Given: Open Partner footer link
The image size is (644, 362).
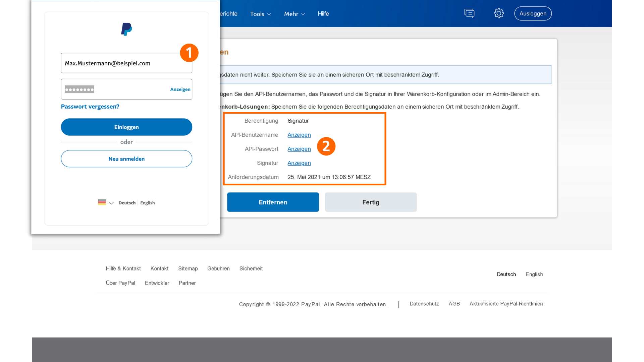Looking at the screenshot, I should point(187,283).
